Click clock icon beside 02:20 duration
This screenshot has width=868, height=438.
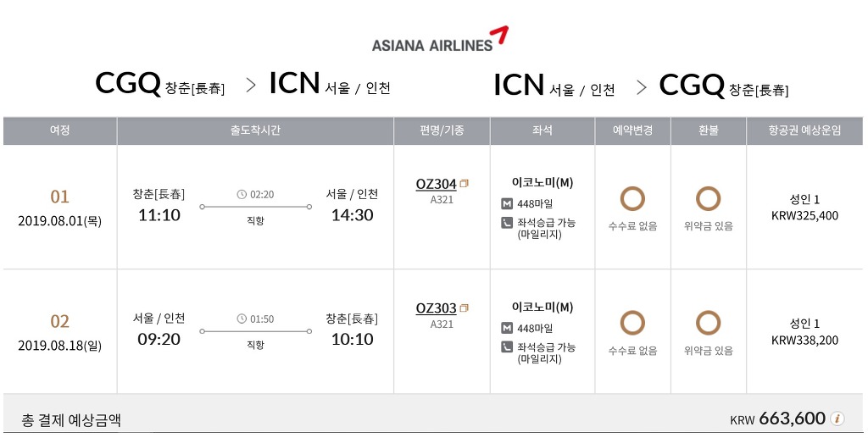point(242,195)
